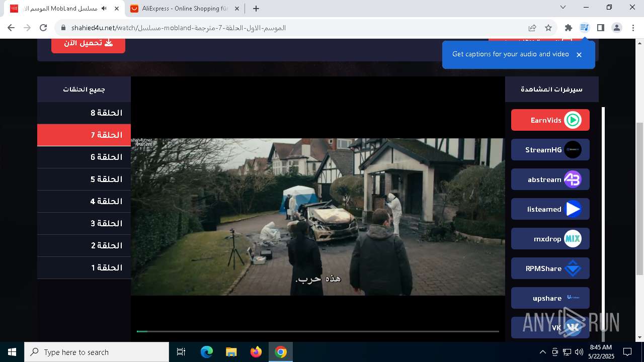Click the abstream purple logo icon

pos(573,179)
